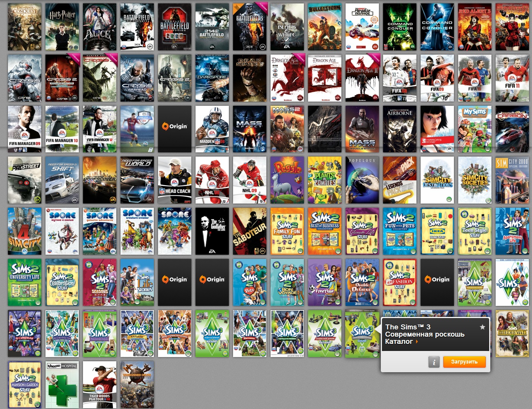Open the Battlefield 2142 Deluxe Edition tile
This screenshot has height=409, width=532.
pos(212,27)
